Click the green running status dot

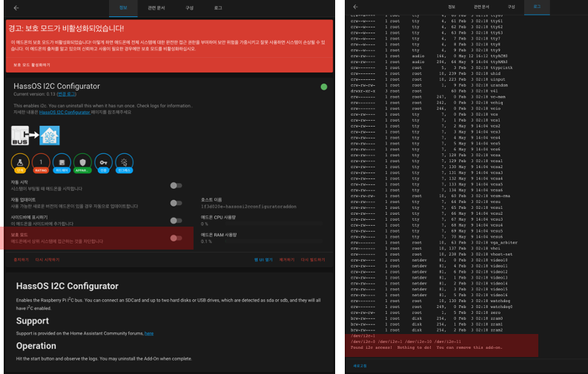click(x=324, y=87)
